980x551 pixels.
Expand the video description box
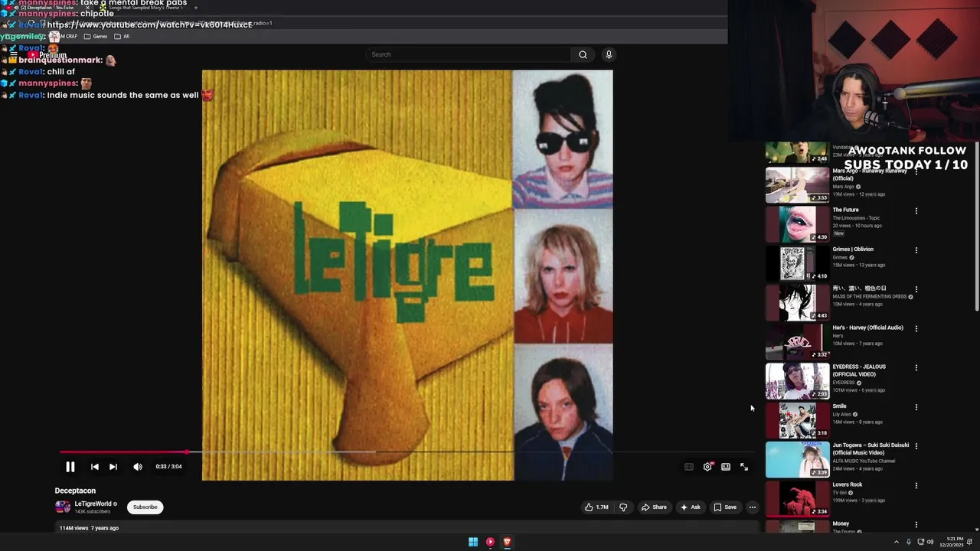[x=407, y=527]
